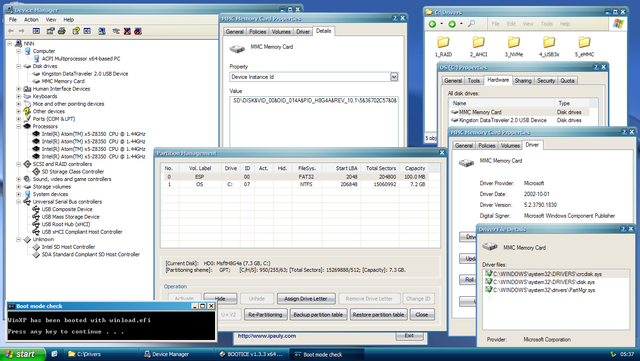
Task: Click the system tray safely remove hardware icon
Action: [x=613, y=354]
